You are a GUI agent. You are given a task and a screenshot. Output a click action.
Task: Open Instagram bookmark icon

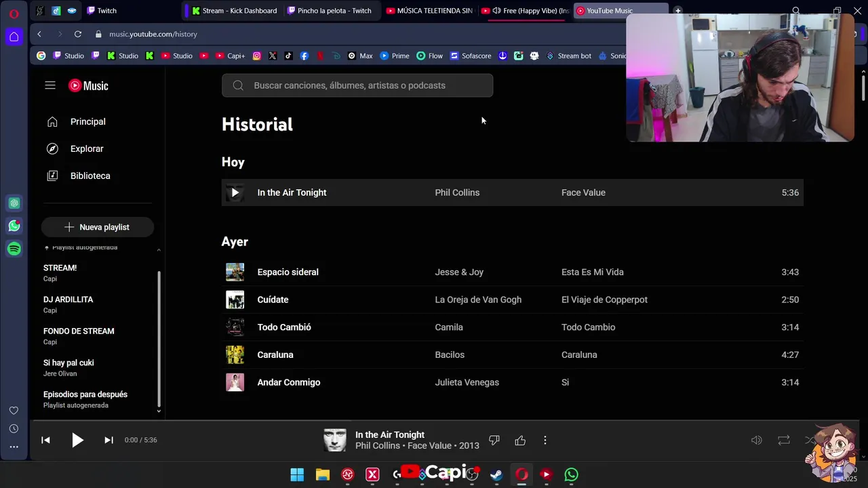click(256, 56)
